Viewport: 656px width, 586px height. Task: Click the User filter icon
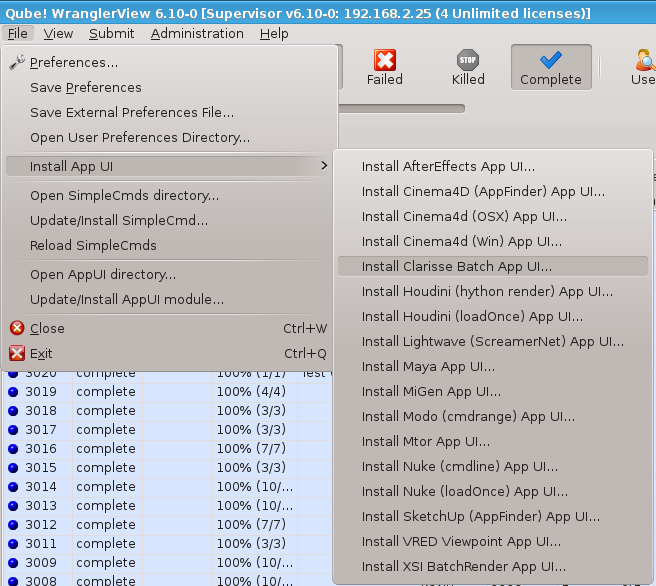tap(642, 60)
